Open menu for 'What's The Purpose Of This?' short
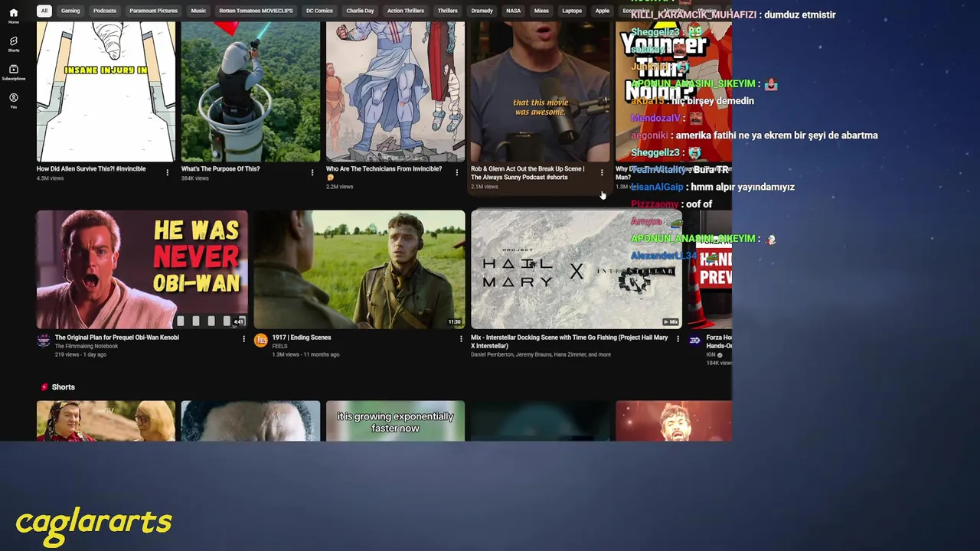 [x=312, y=173]
